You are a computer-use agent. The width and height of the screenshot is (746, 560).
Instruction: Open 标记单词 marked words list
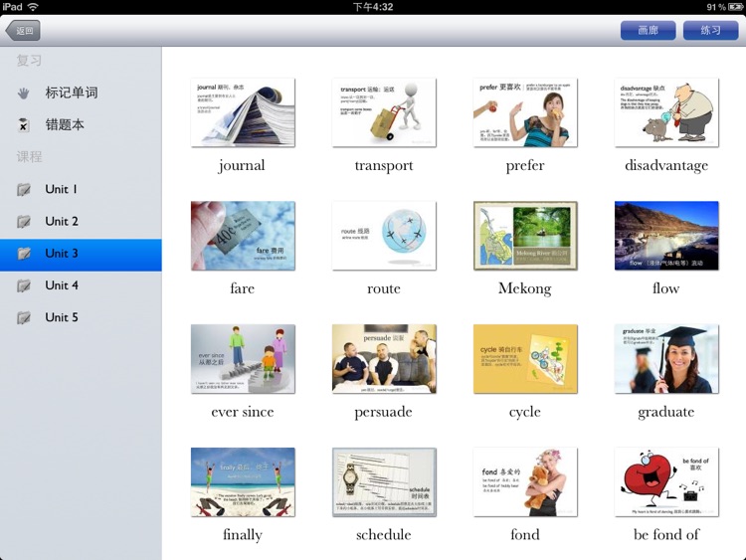point(81,93)
